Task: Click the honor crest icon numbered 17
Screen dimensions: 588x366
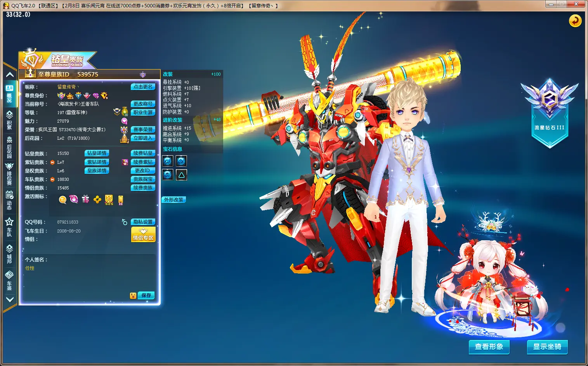Action: 124,130
